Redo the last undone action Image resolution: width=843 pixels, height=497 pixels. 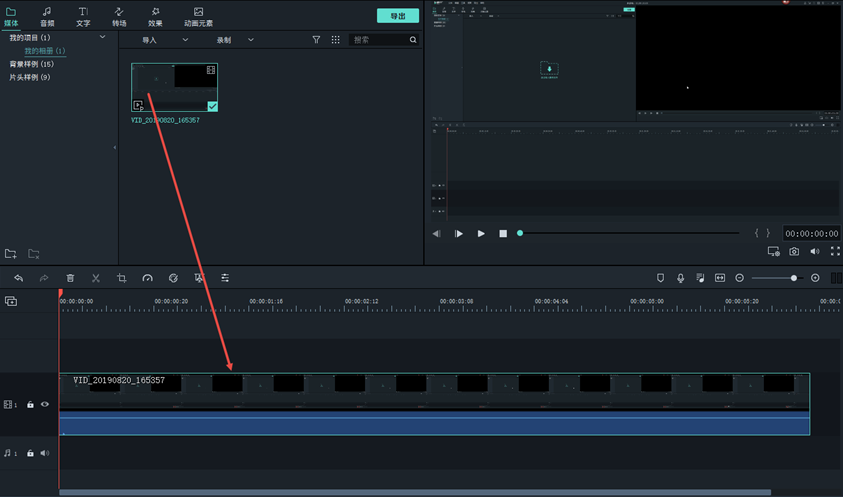click(44, 278)
